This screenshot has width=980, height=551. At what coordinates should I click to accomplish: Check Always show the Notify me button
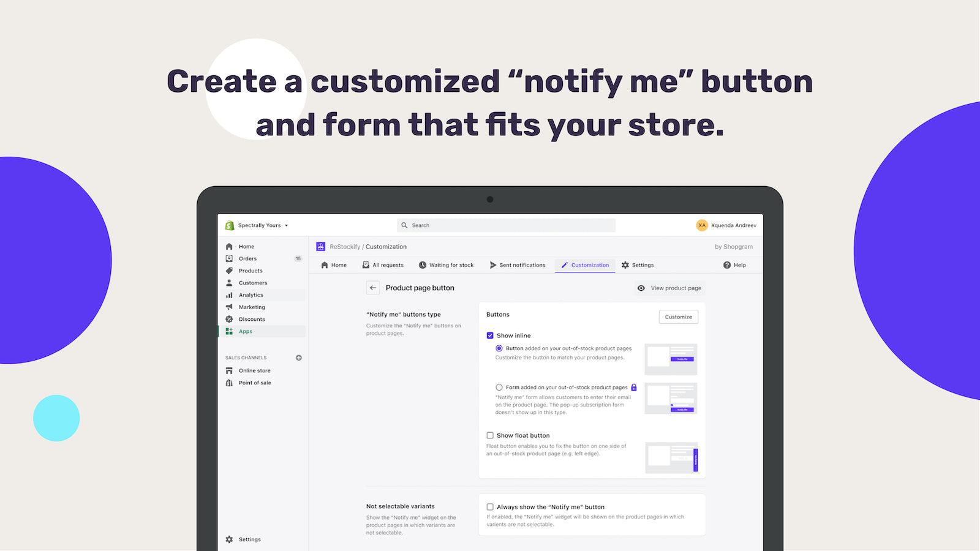[x=490, y=507]
